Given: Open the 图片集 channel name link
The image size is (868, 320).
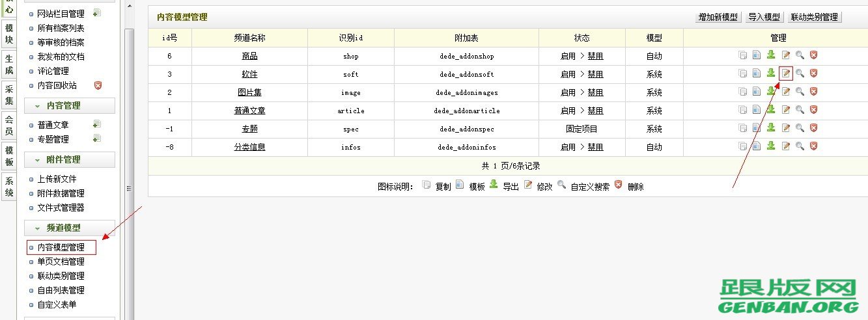Looking at the screenshot, I should pyautogui.click(x=250, y=92).
